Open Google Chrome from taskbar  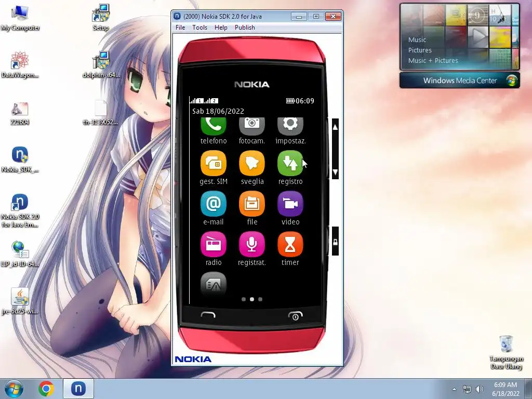pyautogui.click(x=46, y=389)
